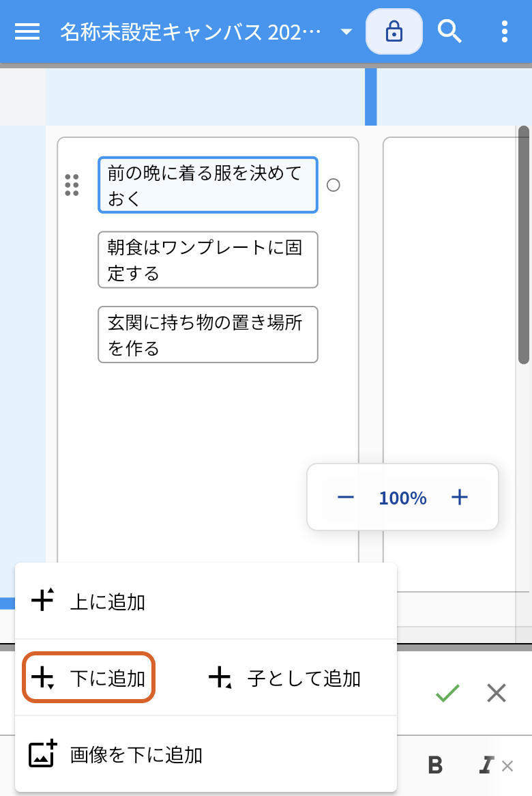Viewport: 532px width, 796px height.
Task: Toggle the lock button in header
Action: 394,31
